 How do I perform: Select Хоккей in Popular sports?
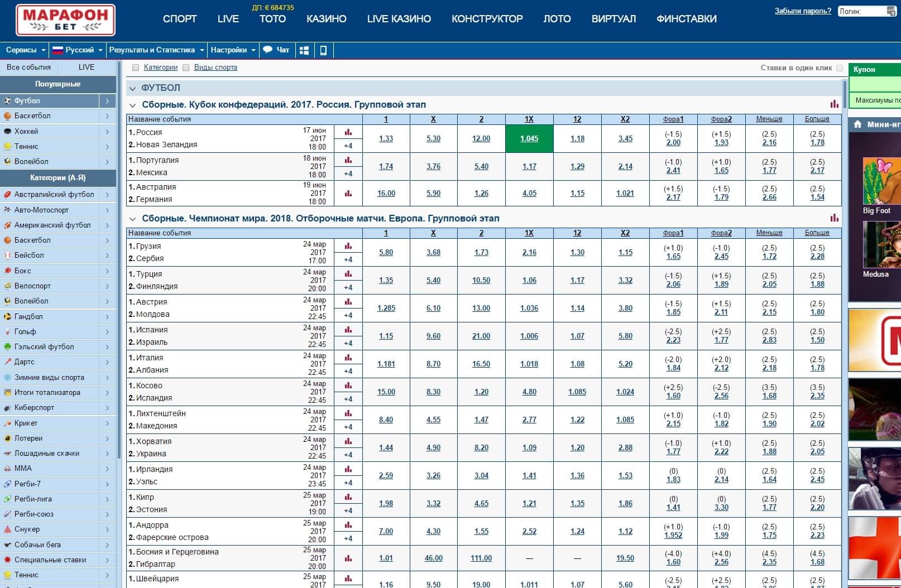(x=57, y=131)
